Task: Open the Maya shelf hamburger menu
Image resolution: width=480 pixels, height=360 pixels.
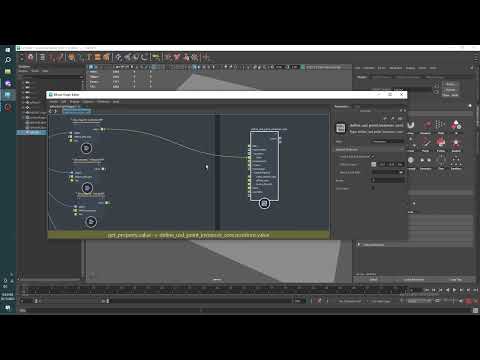Action: click(x=42, y=58)
